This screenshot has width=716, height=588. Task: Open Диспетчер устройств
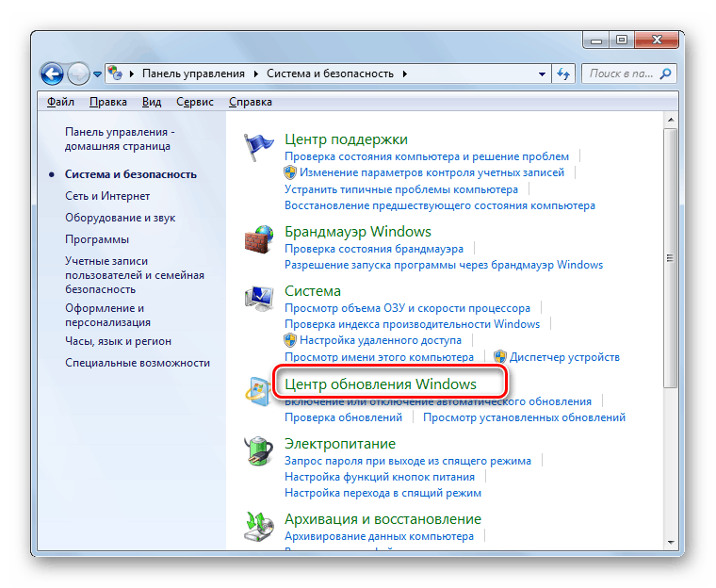point(564,357)
